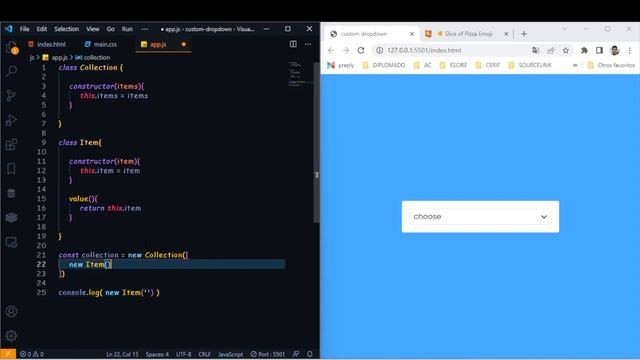Open the Search view in activity bar
The height and width of the screenshot is (360, 640).
(x=11, y=71)
